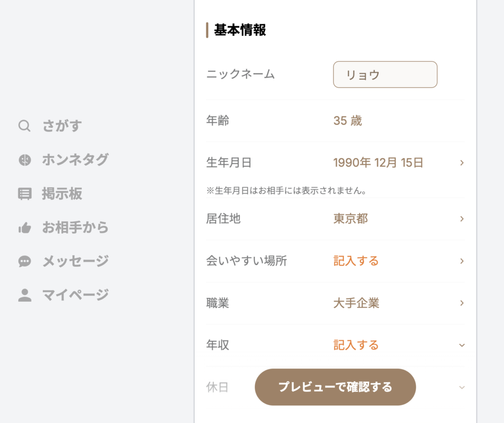Viewport: 504px width, 423px height.
Task: Select the thumbs-up icon for お相手から
Action: (x=25, y=227)
